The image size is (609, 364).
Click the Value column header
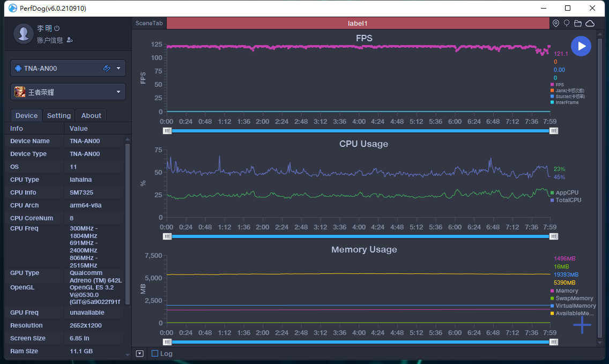pos(78,129)
